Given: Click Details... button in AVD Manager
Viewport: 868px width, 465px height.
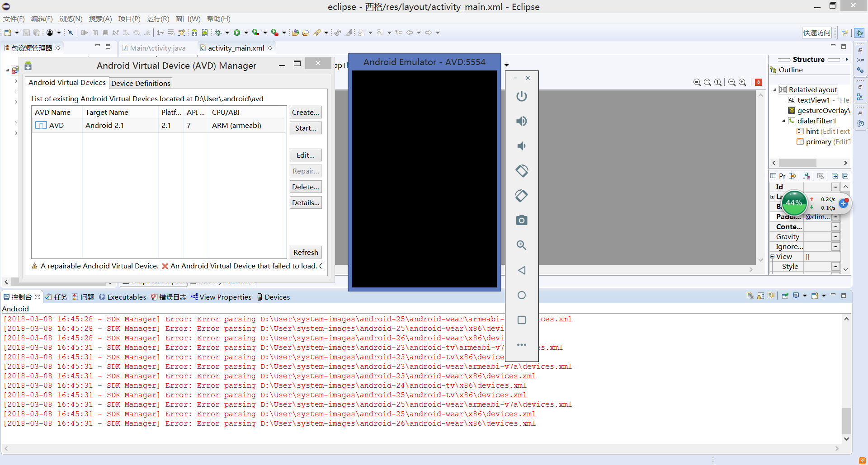Looking at the screenshot, I should click(306, 202).
